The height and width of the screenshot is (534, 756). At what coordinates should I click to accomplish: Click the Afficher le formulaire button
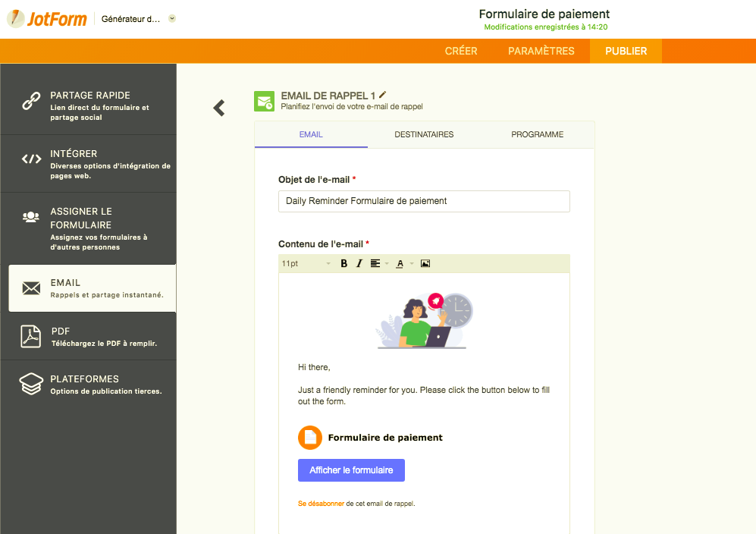click(351, 470)
